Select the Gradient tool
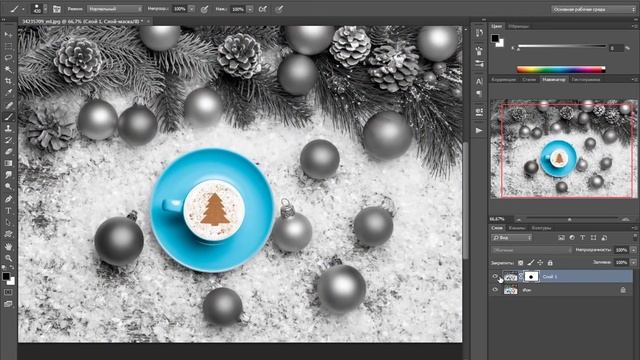640x360 pixels. click(8, 163)
